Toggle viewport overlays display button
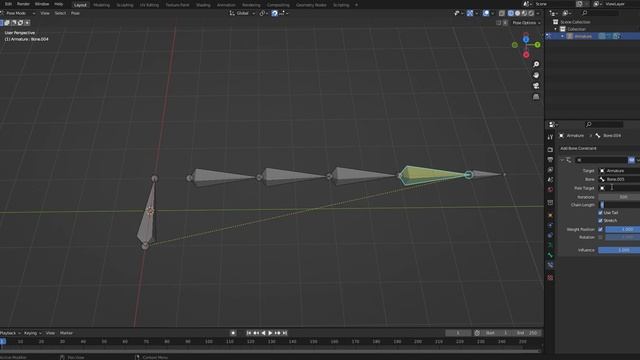This screenshot has height=360, width=640. [x=486, y=13]
